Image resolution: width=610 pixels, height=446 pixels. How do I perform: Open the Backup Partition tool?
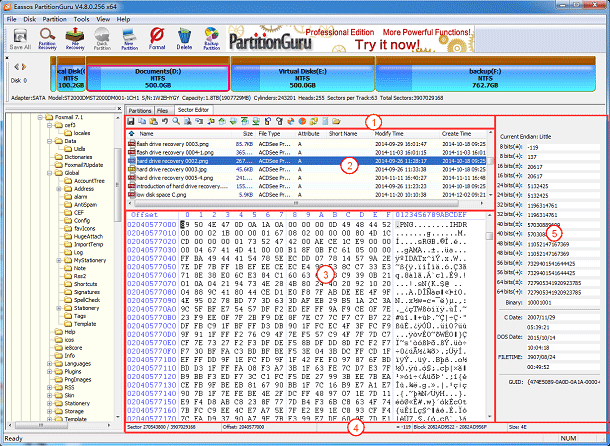(x=212, y=39)
